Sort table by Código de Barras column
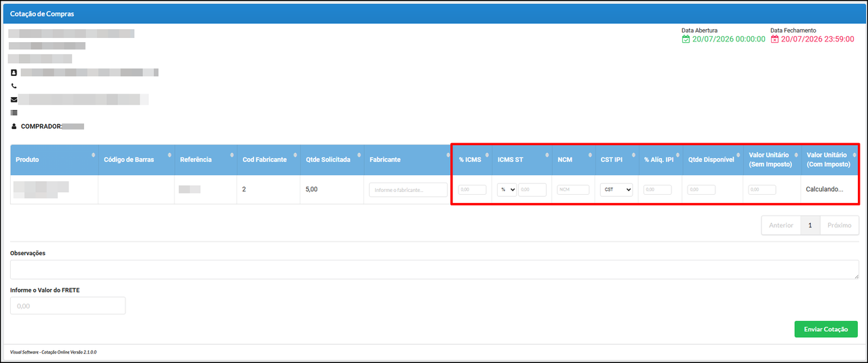Image resolution: width=868 pixels, height=363 pixels. click(136, 159)
